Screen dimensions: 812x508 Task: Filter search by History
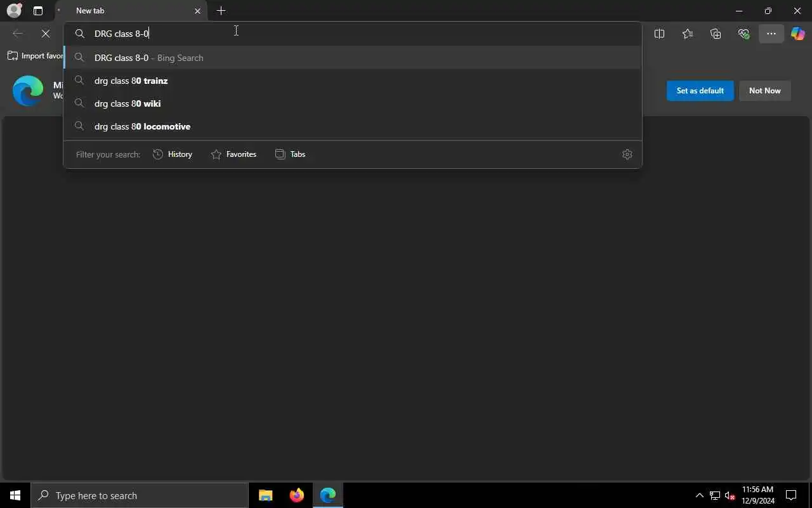(173, 154)
